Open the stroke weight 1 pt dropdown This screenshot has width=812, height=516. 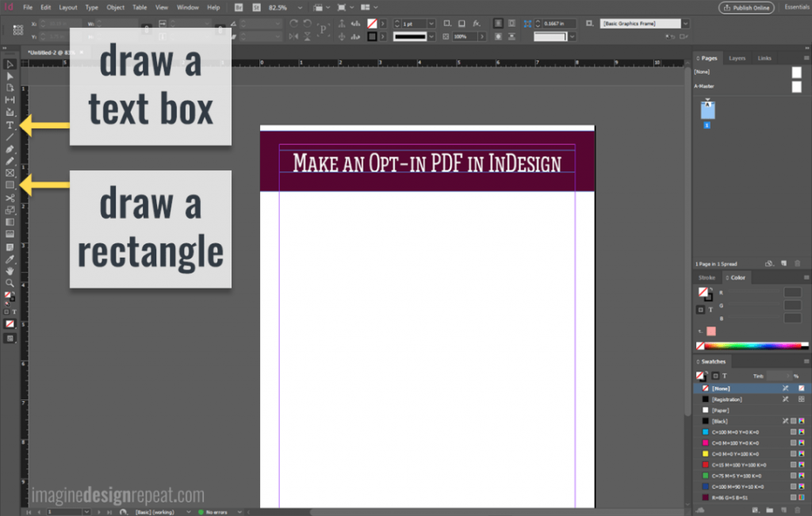coord(431,24)
